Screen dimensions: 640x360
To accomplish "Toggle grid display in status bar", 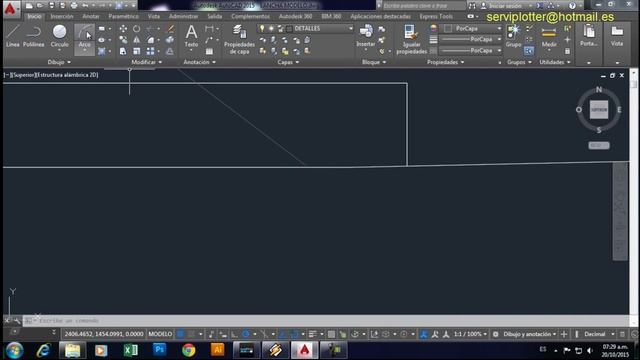I will pyautogui.click(x=180, y=334).
